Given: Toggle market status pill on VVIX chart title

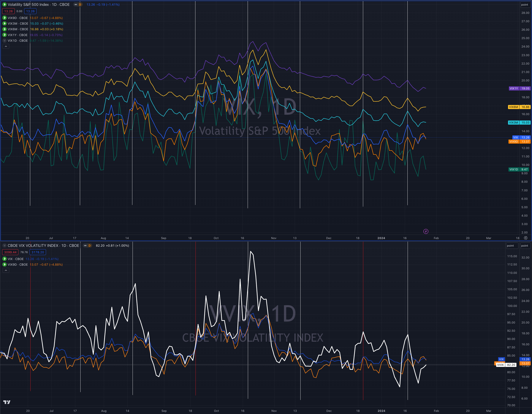Looking at the screenshot, I should pyautogui.click(x=87, y=245).
